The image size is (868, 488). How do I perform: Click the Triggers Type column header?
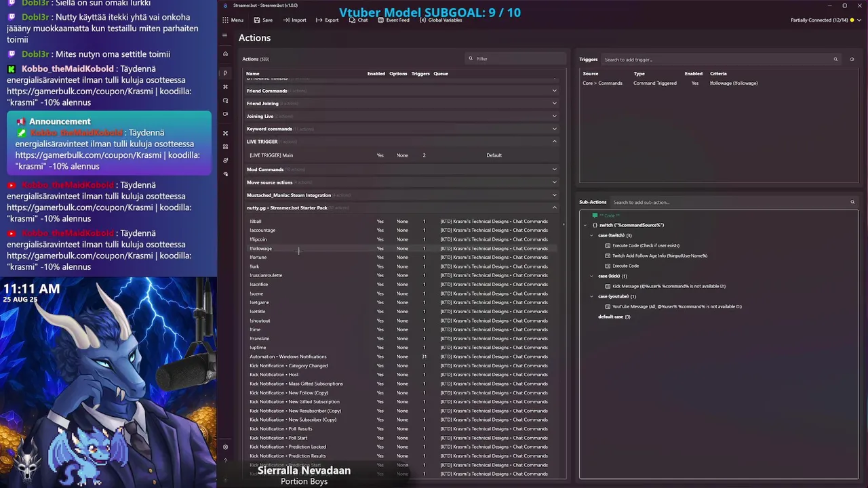[x=639, y=73]
